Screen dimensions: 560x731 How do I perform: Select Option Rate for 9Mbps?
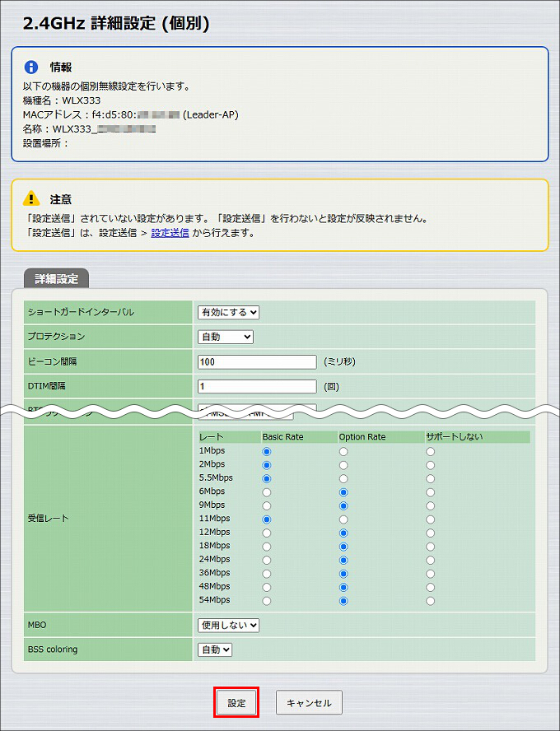click(x=343, y=505)
